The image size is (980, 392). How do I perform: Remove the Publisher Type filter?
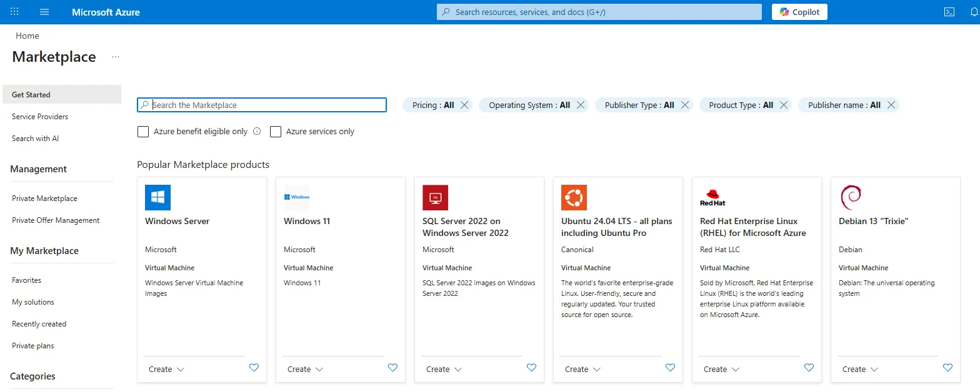tap(685, 105)
